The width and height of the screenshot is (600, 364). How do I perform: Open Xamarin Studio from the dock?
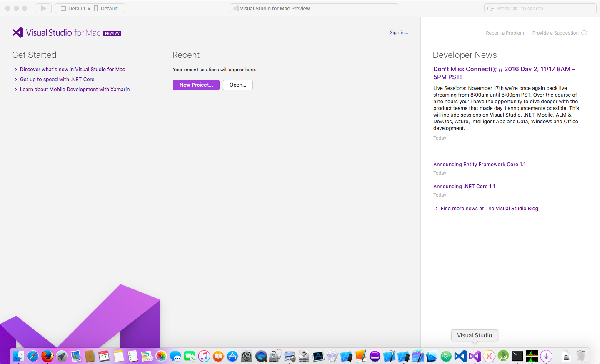tap(489, 356)
